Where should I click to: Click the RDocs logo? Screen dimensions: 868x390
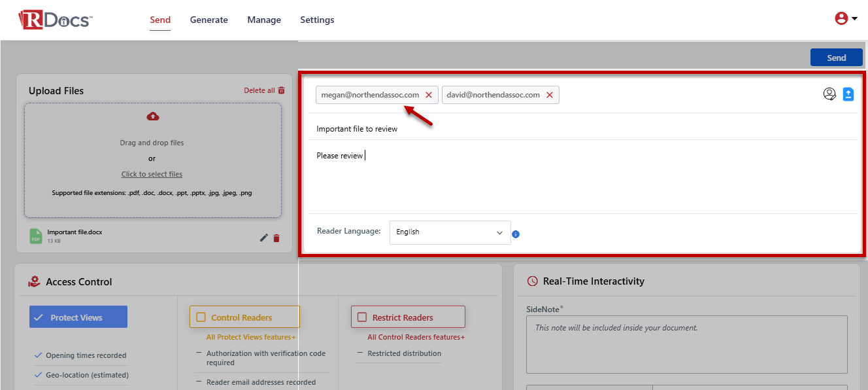click(55, 20)
